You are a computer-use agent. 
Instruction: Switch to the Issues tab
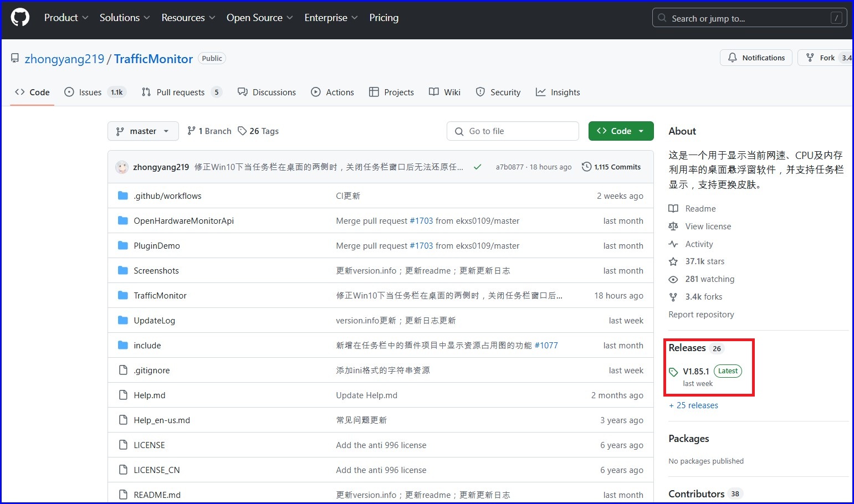[x=95, y=92]
